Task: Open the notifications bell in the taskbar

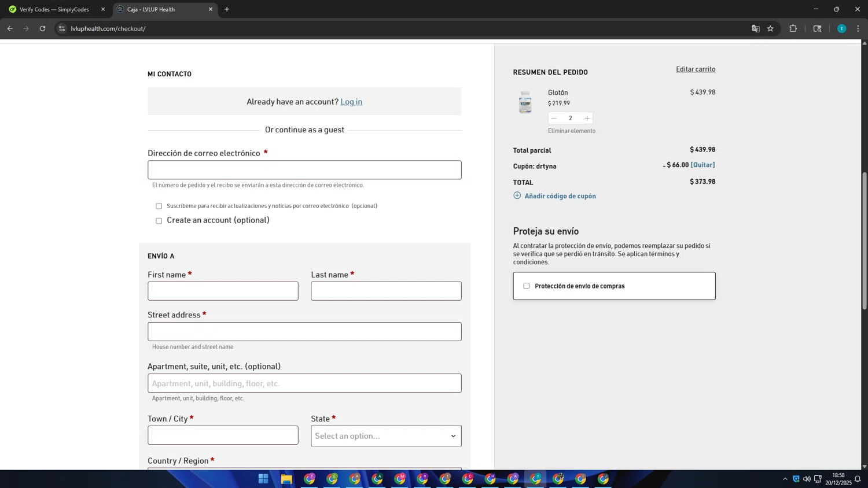Action: click(x=858, y=479)
